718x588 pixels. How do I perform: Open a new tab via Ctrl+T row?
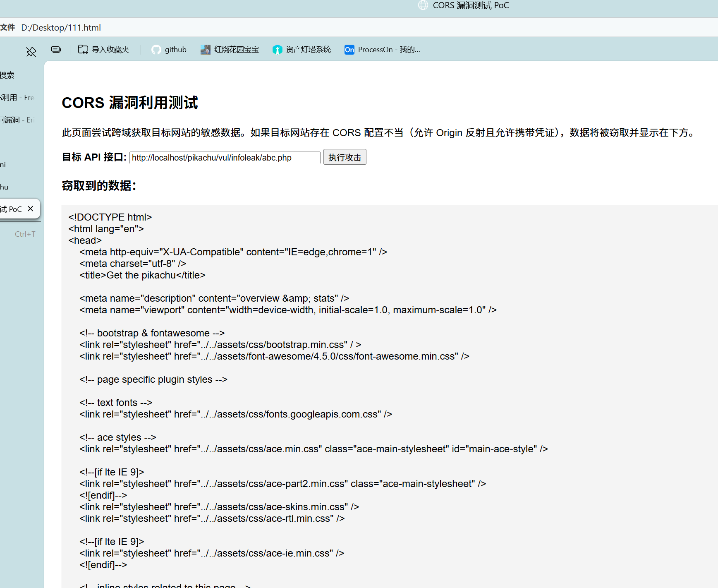point(25,234)
